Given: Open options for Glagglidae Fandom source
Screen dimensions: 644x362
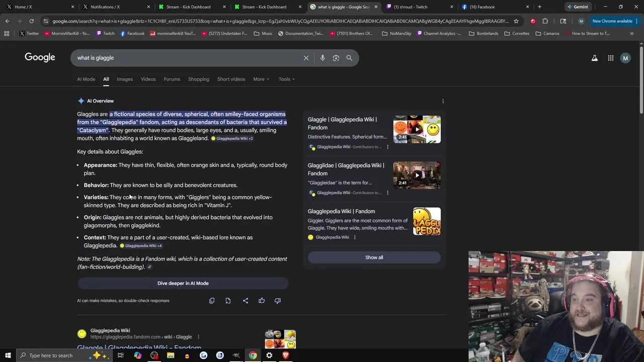Looking at the screenshot, I should click(387, 193).
